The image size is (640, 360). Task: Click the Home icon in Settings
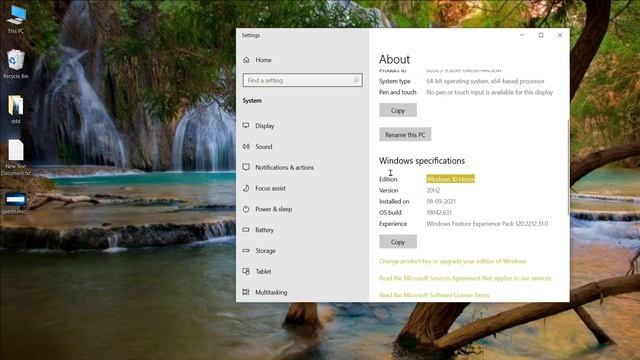246,60
